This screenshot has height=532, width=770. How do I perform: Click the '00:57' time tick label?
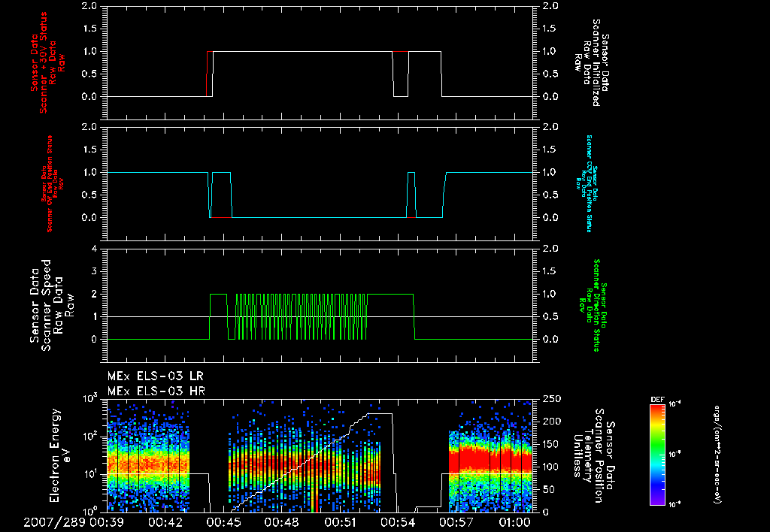click(x=456, y=522)
